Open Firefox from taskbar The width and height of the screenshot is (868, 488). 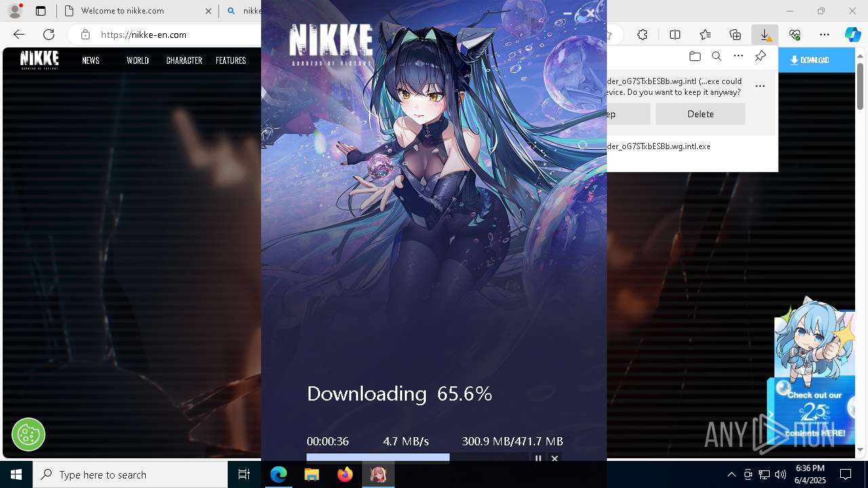(x=345, y=474)
